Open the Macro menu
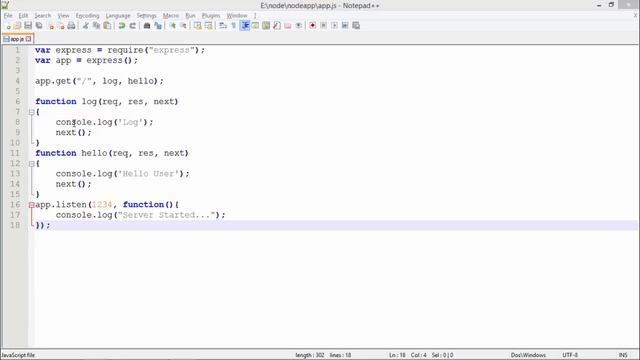The image size is (640, 360). pyautogui.click(x=171, y=16)
